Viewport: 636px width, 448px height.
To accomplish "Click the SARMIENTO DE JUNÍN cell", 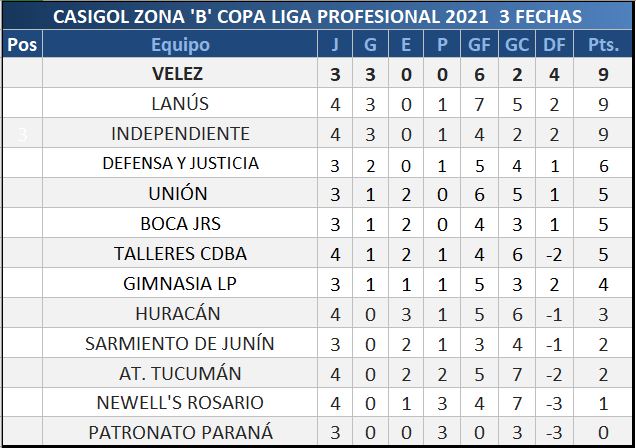I will pyautogui.click(x=180, y=343).
